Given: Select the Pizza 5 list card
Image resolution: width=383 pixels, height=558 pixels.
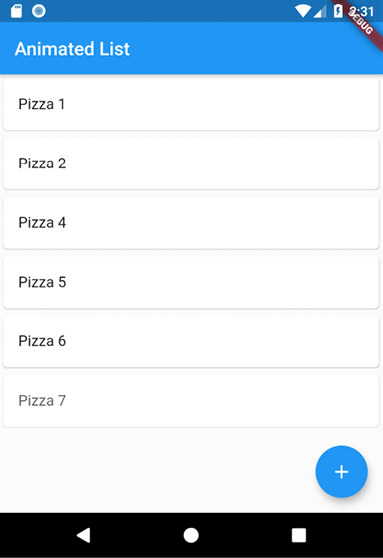Looking at the screenshot, I should click(191, 282).
